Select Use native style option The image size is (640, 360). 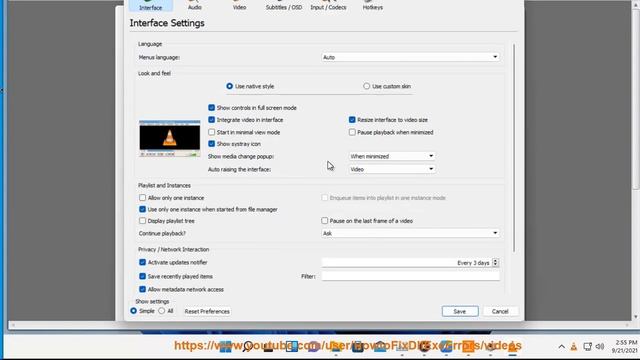(250, 86)
